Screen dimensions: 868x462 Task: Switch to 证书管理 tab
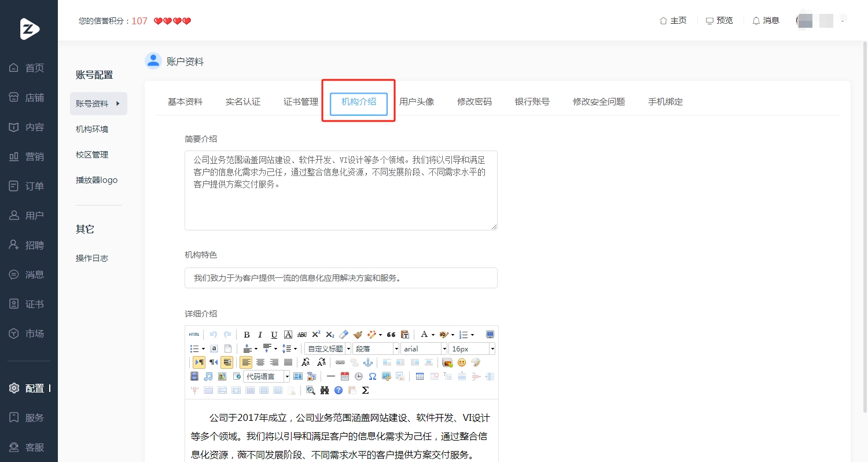(301, 102)
